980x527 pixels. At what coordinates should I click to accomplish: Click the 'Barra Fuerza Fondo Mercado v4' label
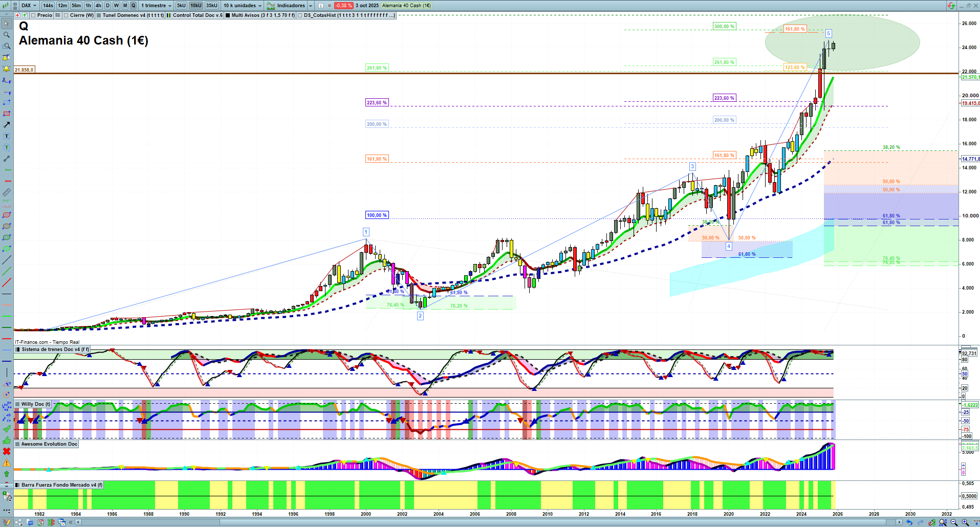tap(59, 485)
